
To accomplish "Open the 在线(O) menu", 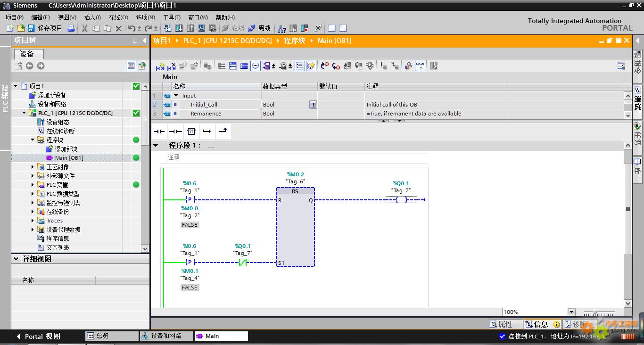I will pyautogui.click(x=118, y=17).
